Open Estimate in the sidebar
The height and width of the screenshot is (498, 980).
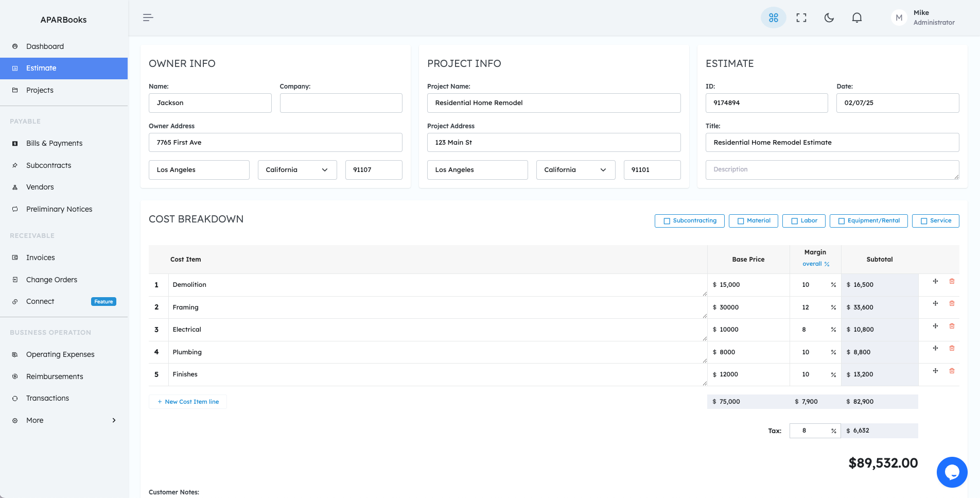(64, 68)
